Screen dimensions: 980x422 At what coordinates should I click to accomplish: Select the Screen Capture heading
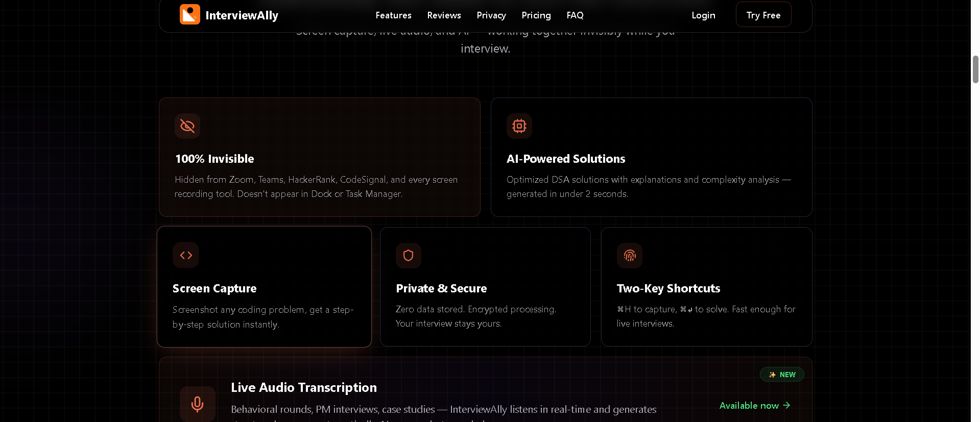point(214,288)
